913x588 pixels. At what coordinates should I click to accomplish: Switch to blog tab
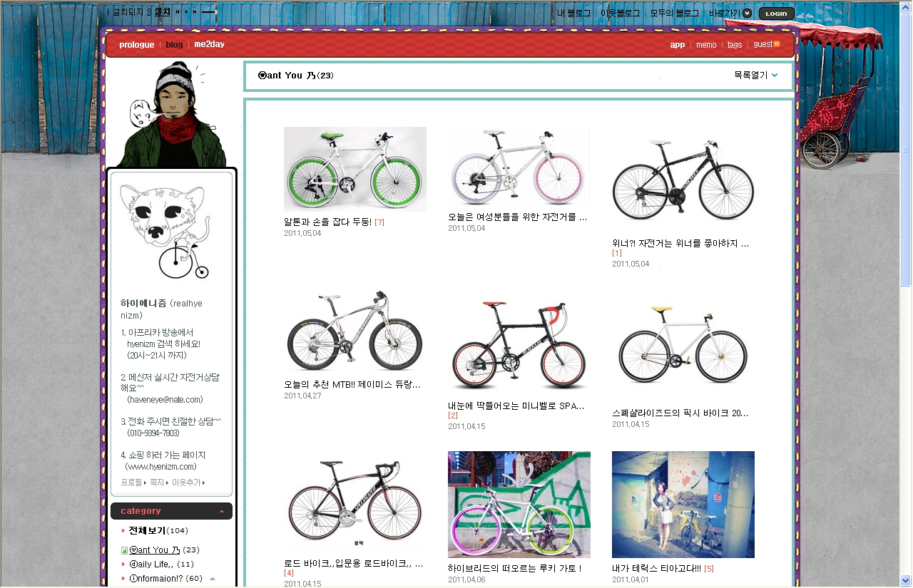tap(174, 45)
